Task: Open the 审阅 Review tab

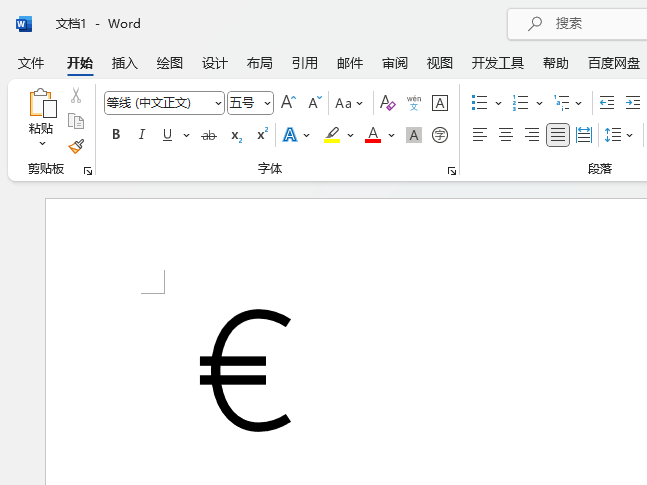Action: [x=395, y=63]
